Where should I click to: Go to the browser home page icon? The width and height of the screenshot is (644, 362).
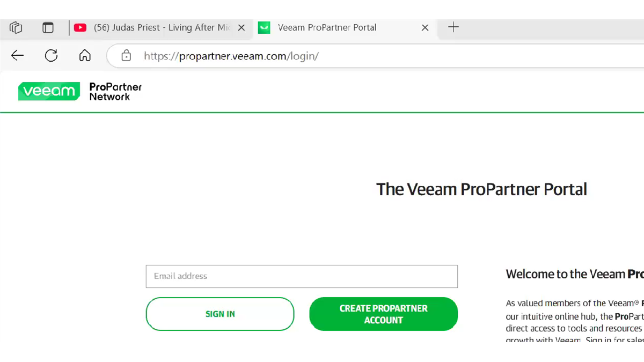point(85,55)
